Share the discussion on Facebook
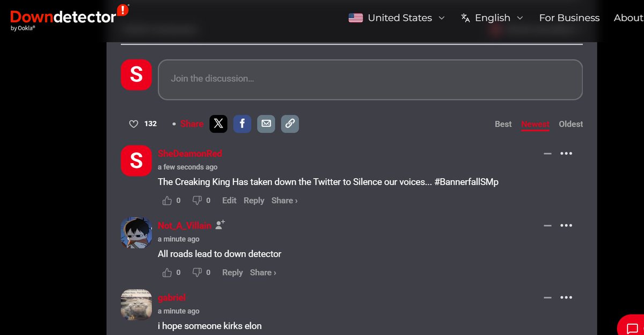644x335 pixels. click(x=242, y=123)
